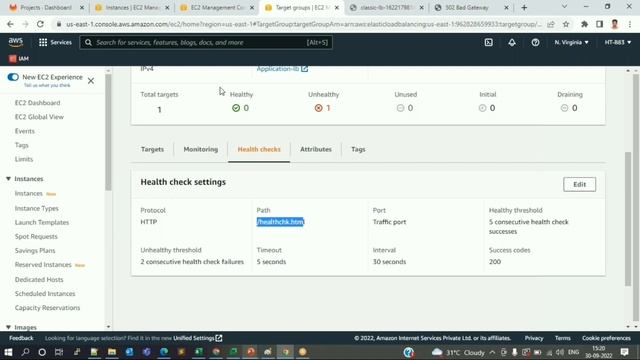Open the Services grid menu
This screenshot has height=360, width=640.
tap(55, 42)
